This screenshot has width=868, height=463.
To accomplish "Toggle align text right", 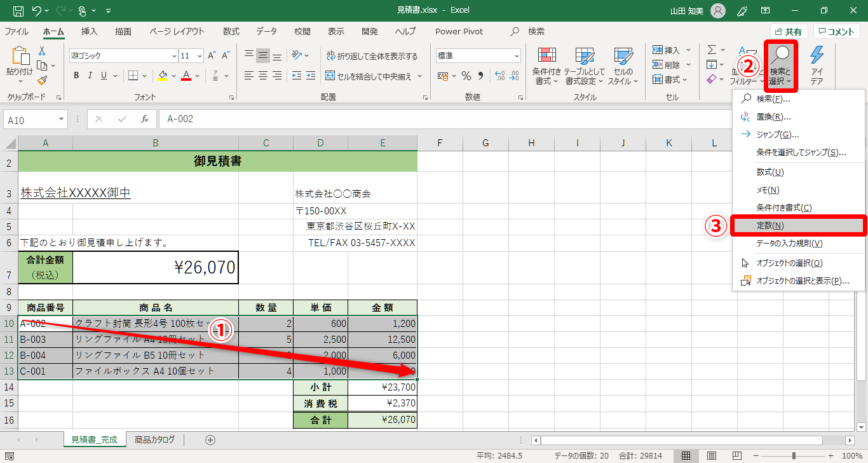I will coord(278,76).
